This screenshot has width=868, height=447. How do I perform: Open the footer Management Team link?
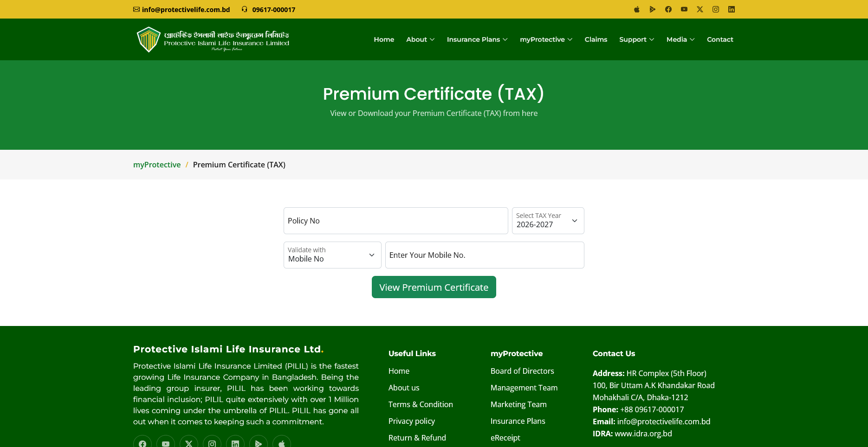524,388
